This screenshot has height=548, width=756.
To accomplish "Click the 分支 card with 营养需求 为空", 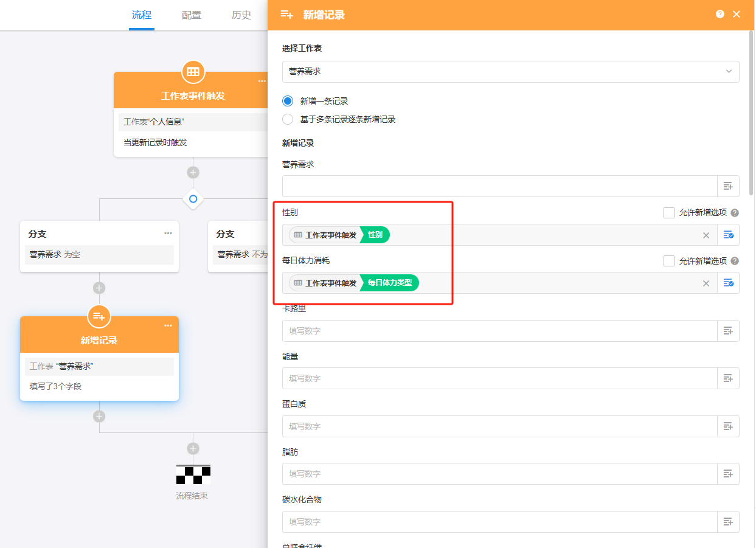I will click(x=99, y=246).
